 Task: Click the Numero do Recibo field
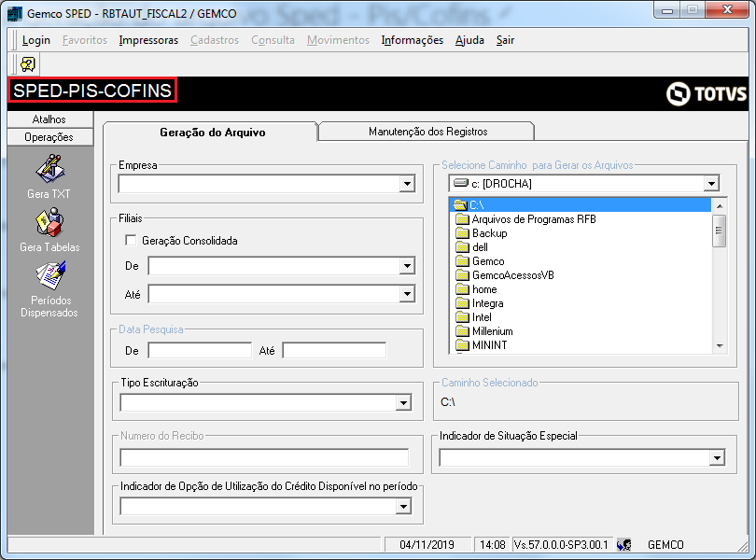(x=264, y=457)
